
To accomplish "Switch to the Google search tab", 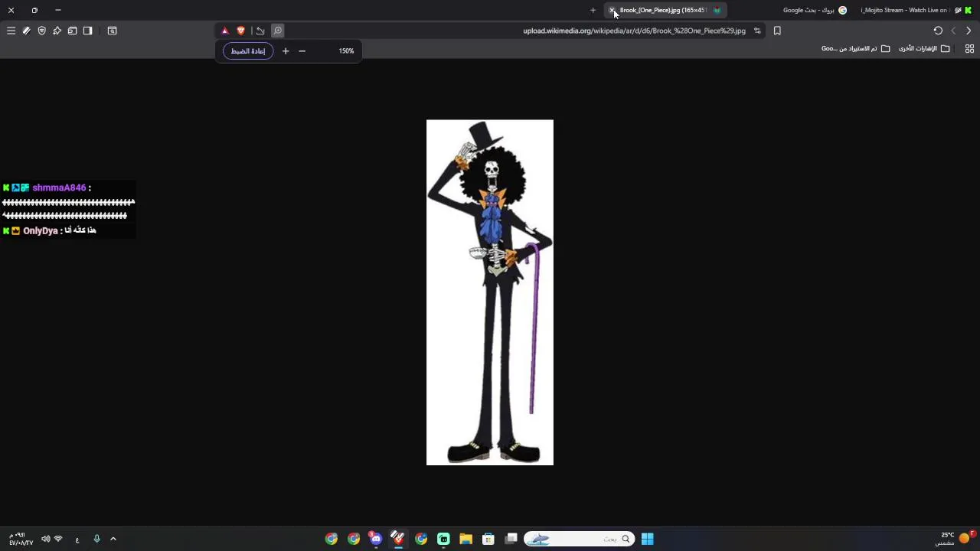I will (x=815, y=10).
